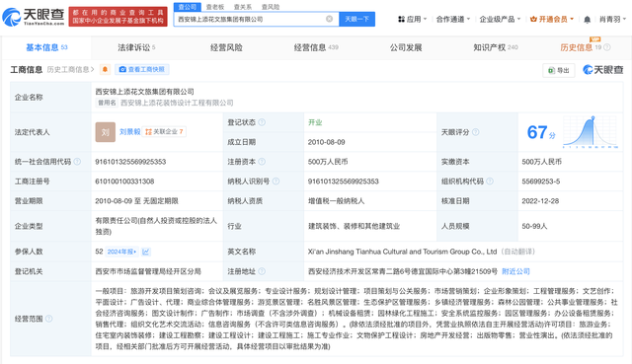The height and width of the screenshot is (364, 632).
Task: Click the 关联企业 7 badge
Action: pos(164,131)
